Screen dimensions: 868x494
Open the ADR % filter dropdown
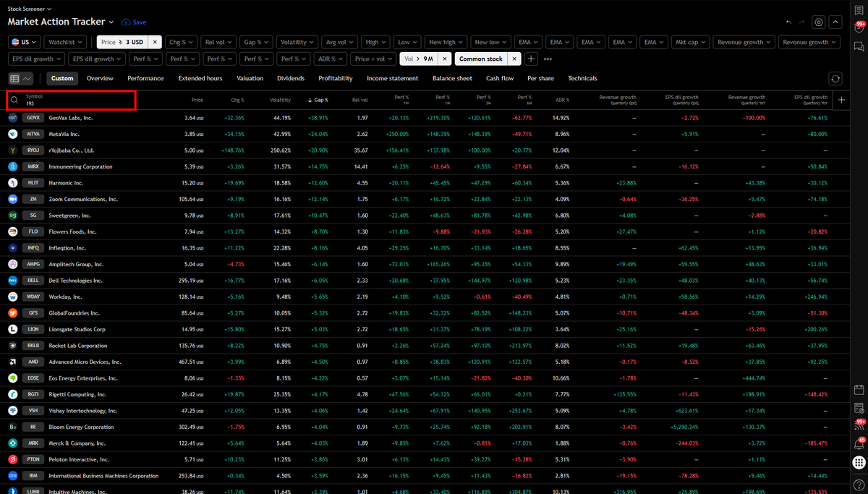(x=331, y=59)
